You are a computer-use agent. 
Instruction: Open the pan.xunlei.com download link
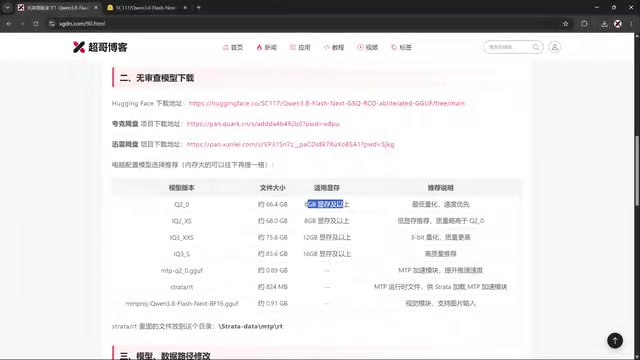290,144
